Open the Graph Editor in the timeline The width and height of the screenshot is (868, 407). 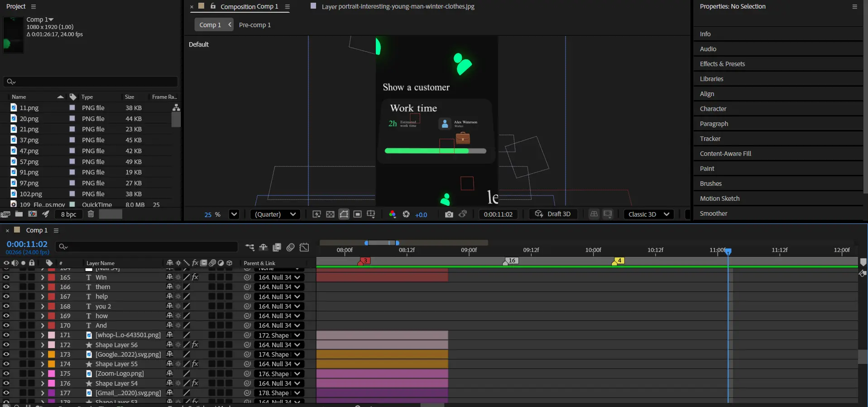(305, 247)
